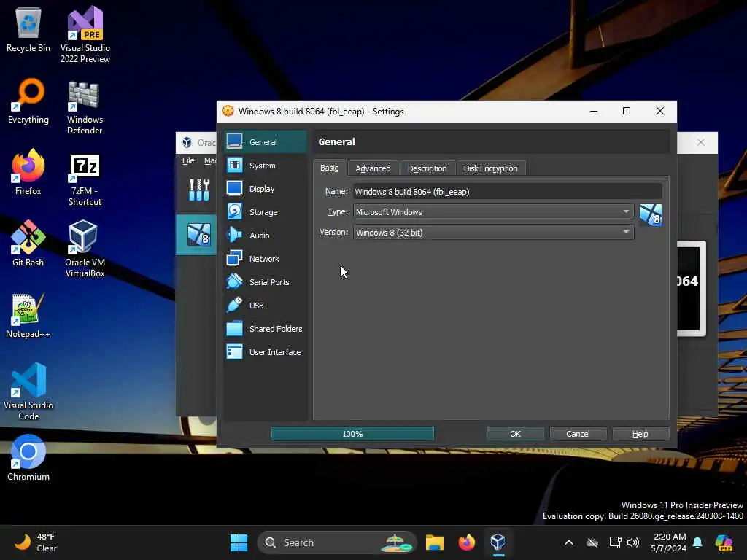
Task: Open notifications bell in taskbar
Action: pos(698,542)
